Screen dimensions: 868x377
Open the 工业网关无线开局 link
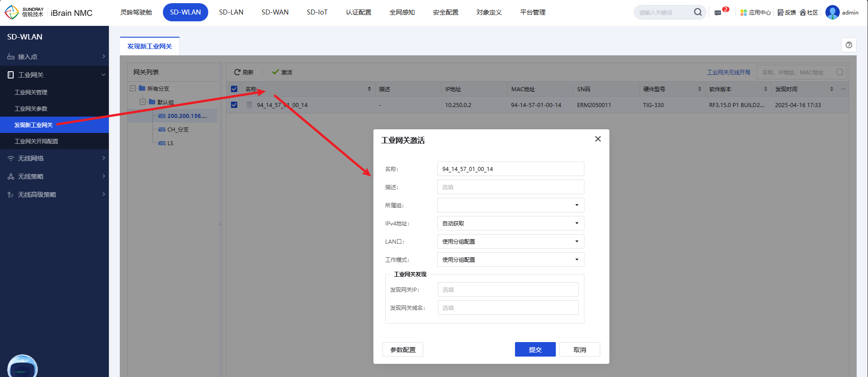point(728,72)
